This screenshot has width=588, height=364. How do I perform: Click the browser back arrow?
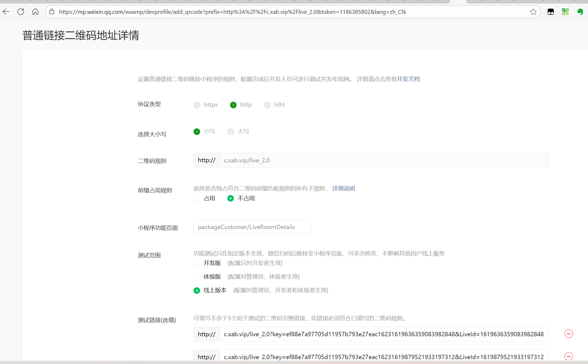[6, 12]
